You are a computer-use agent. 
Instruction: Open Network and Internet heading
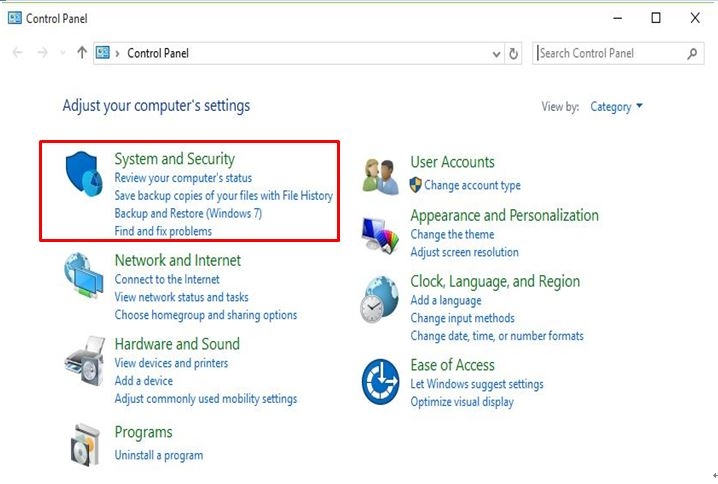point(178,261)
